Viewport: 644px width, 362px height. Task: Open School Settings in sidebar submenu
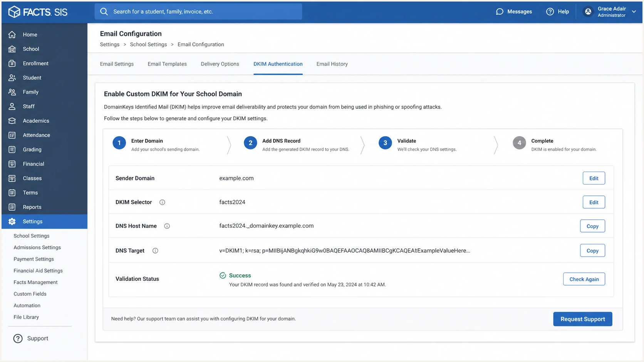tap(32, 236)
